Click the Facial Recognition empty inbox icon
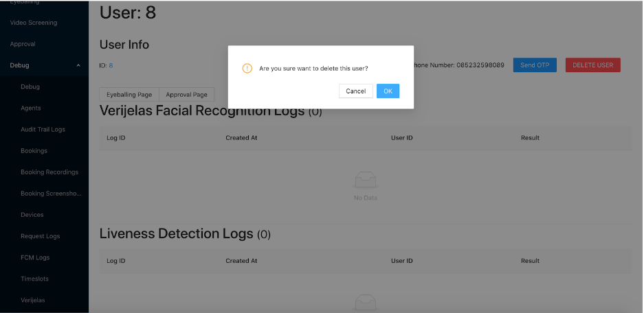Viewport: 644px width, 313px height. point(365,180)
